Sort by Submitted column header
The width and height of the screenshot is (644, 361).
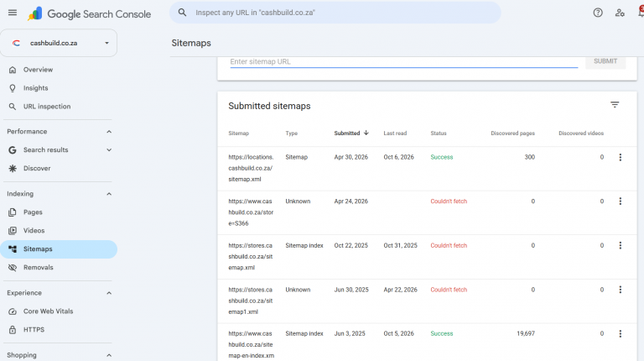pos(346,133)
